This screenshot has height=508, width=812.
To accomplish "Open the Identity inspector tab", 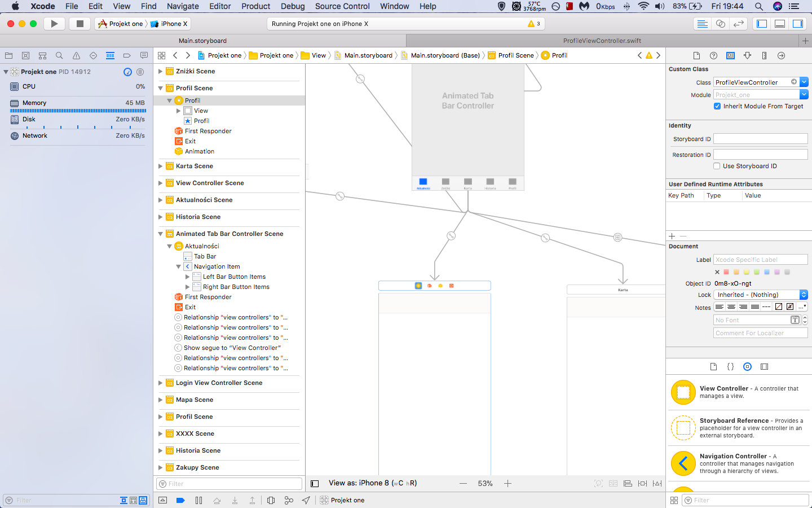I will click(730, 55).
